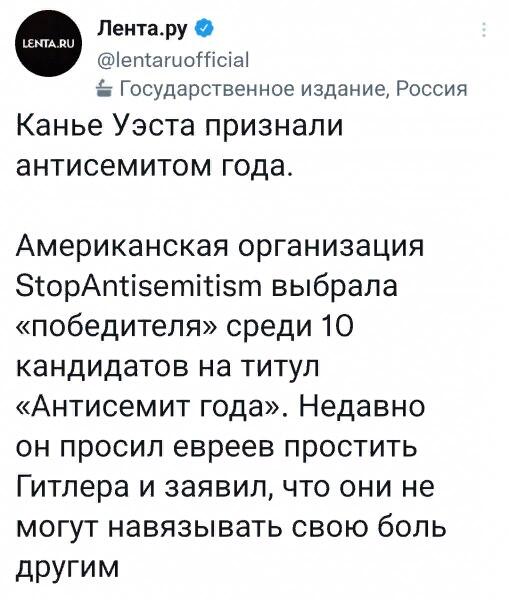
Task: Click the word Недавно
Action: click(x=361, y=407)
